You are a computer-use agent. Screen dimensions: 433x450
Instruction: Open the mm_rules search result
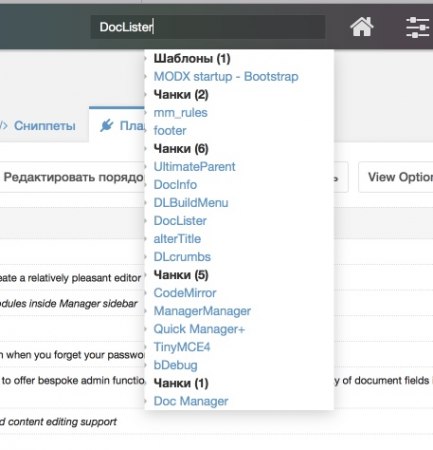pos(180,113)
